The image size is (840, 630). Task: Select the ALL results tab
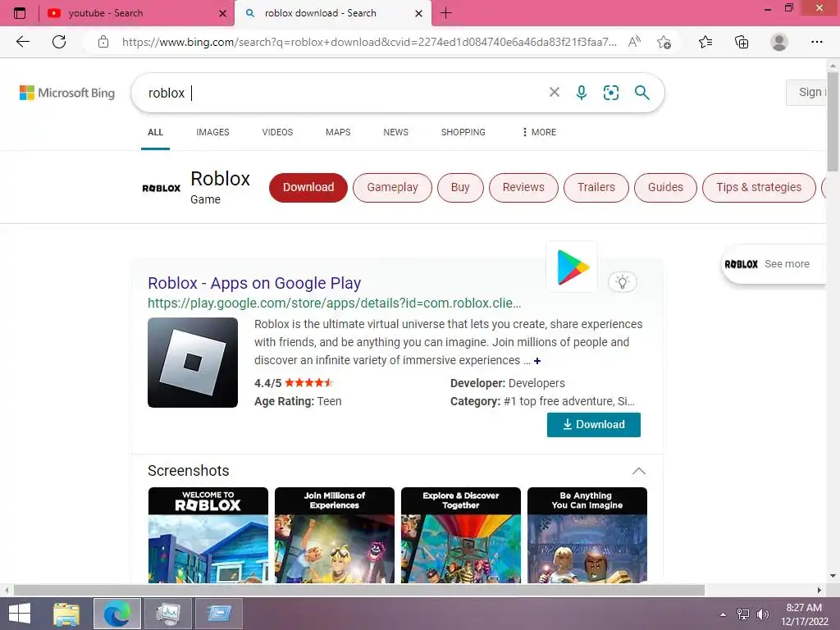pos(155,132)
